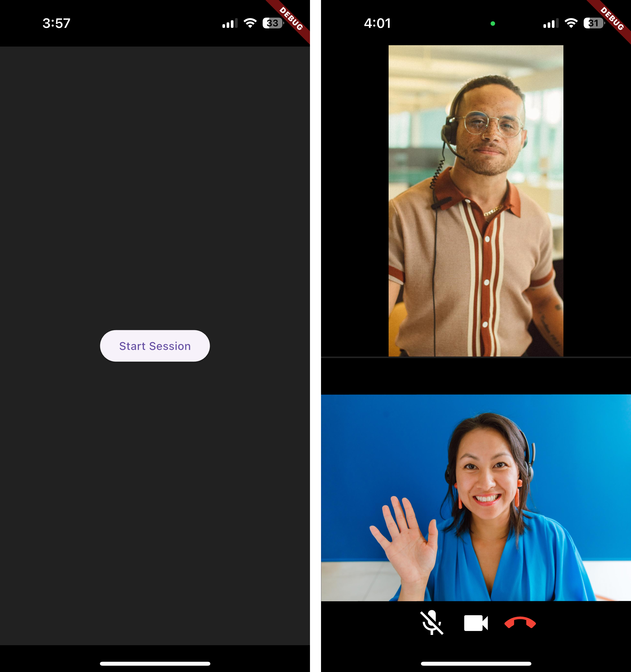Tap the man with headset video
The height and width of the screenshot is (672, 631).
pyautogui.click(x=476, y=201)
